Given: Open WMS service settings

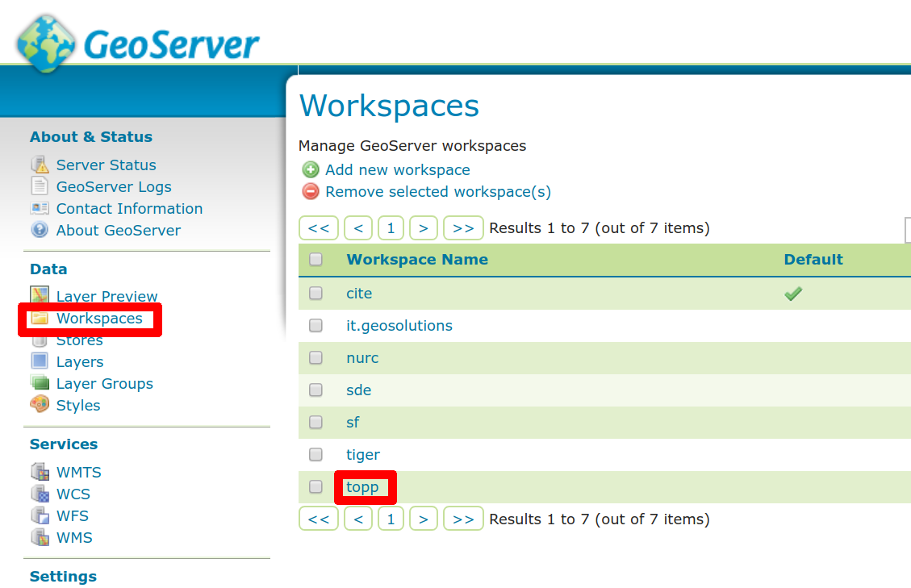Looking at the screenshot, I should coord(74,537).
